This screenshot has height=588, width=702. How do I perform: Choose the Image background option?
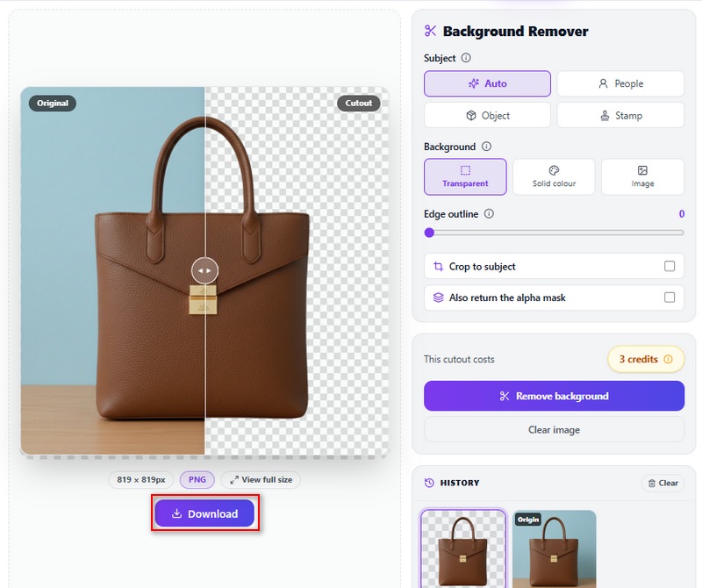click(x=642, y=177)
